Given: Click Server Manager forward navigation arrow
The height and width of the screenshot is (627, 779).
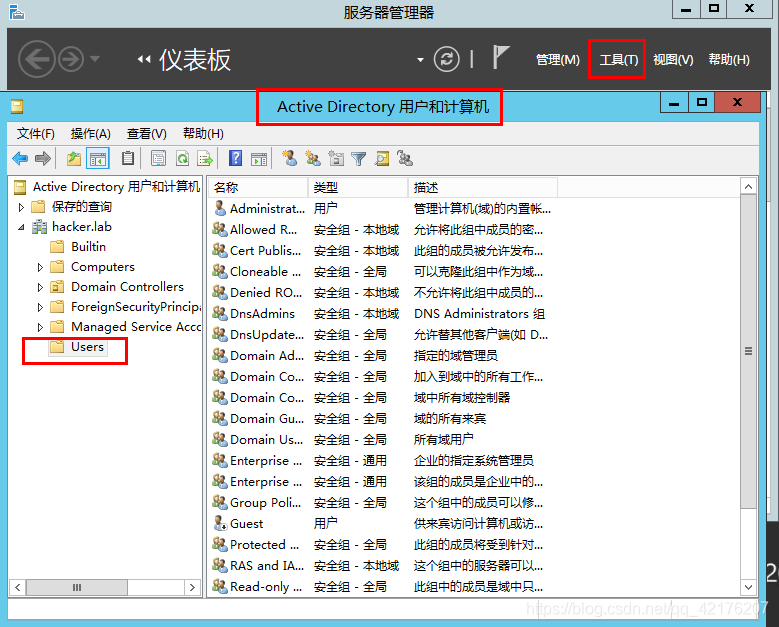Looking at the screenshot, I should [71, 60].
